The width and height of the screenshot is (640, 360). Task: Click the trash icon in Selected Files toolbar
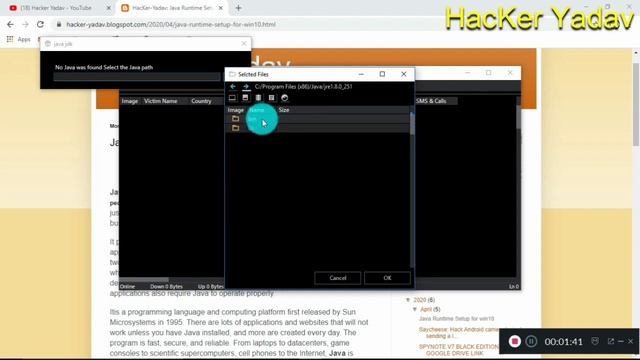[x=258, y=98]
